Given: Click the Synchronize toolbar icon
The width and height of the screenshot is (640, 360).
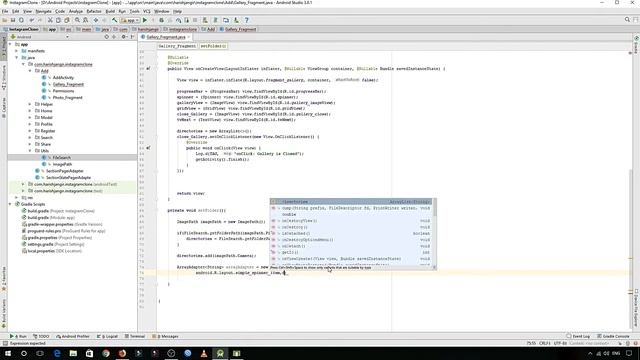Looking at the screenshot, I should click(21, 20).
